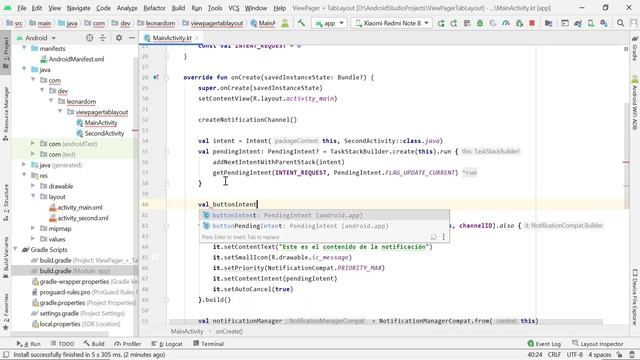640x360 pixels.
Task: Open the Run tool window button
Action: point(29,344)
